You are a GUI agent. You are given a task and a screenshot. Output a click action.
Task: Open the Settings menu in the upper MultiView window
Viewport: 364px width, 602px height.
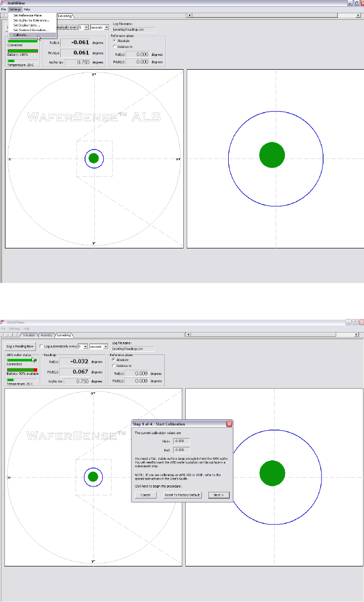click(x=15, y=9)
